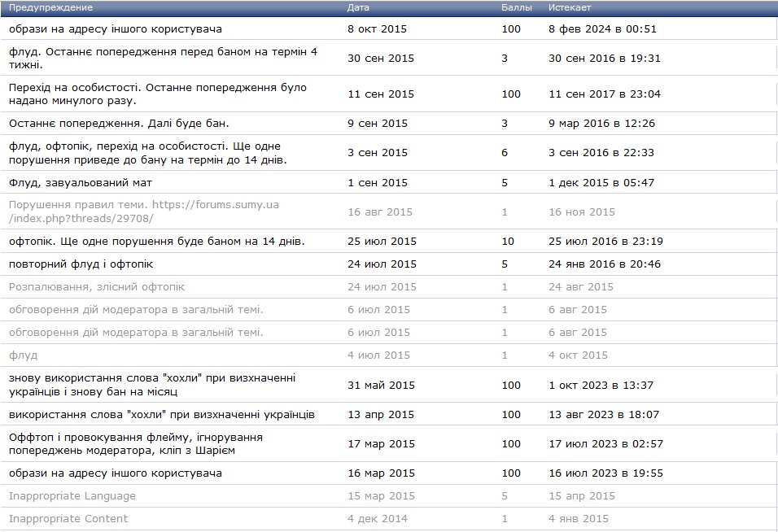This screenshot has width=778, height=532.
Task: Select the "Флуд, завуальований мат" warning
Action: pos(81,182)
